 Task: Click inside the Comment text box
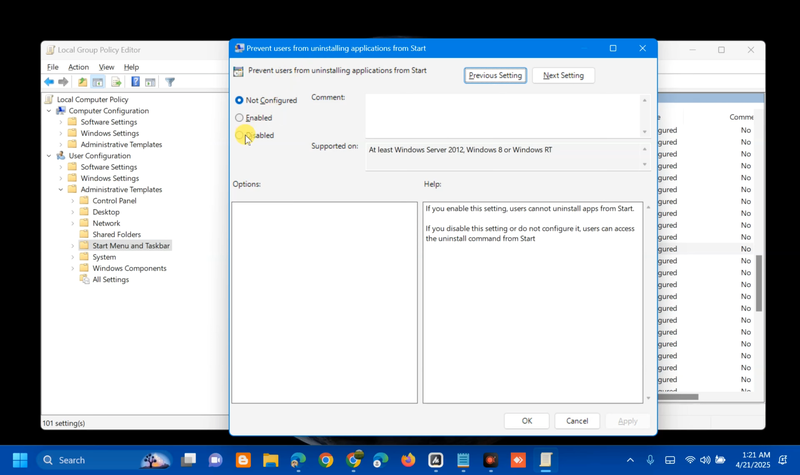pyautogui.click(x=503, y=115)
